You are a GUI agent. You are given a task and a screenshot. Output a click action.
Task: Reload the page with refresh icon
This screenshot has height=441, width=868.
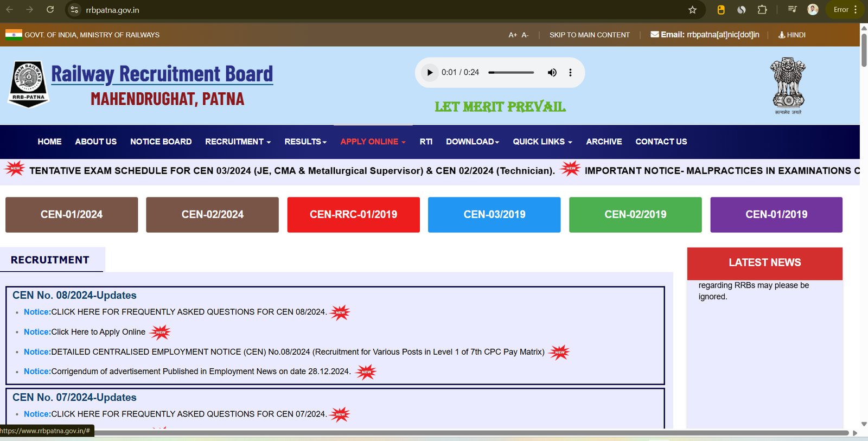(50, 10)
